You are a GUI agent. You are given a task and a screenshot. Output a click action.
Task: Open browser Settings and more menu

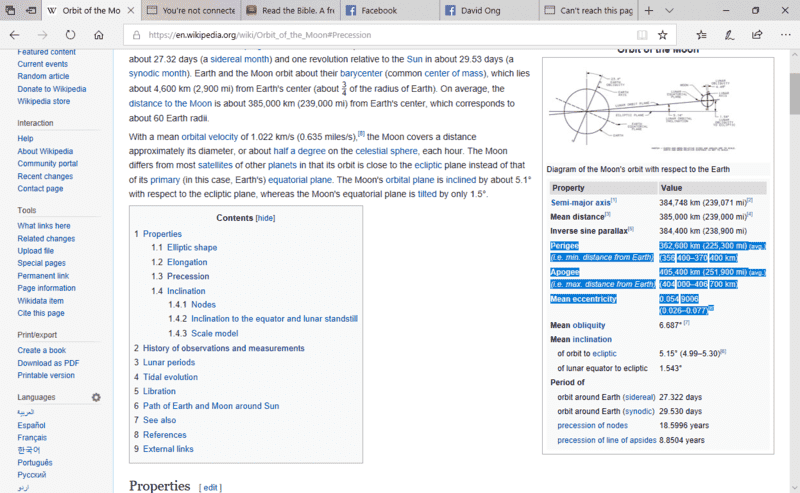pyautogui.click(x=785, y=35)
